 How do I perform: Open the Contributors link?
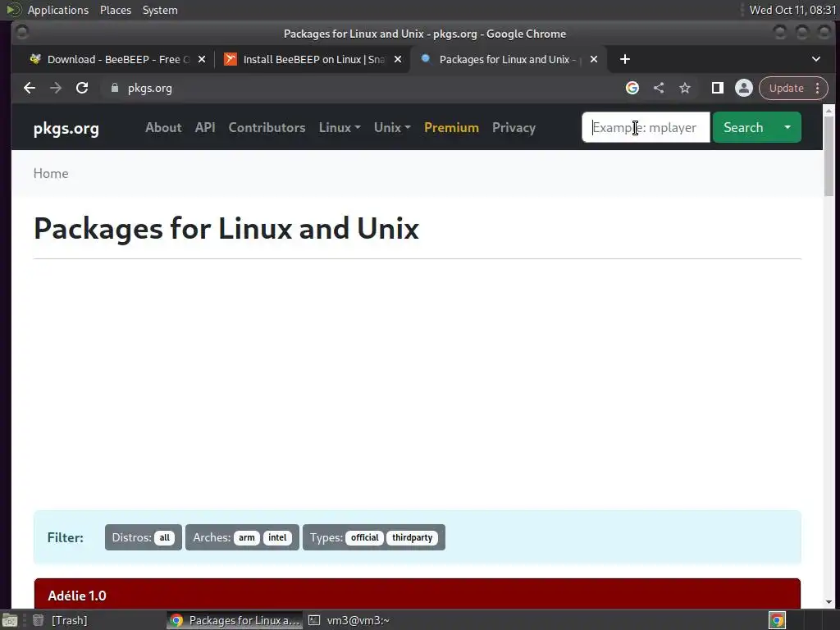coord(267,127)
